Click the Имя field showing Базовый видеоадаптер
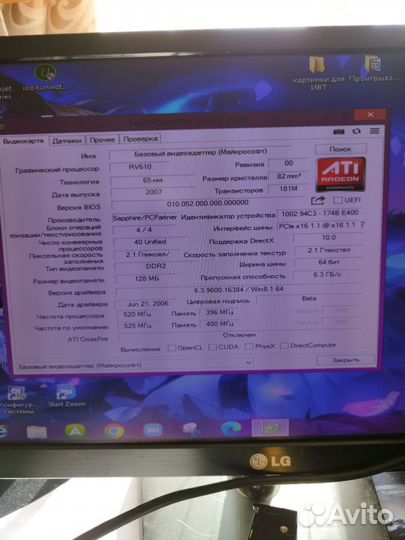This screenshot has width=405, height=540. coord(200,153)
